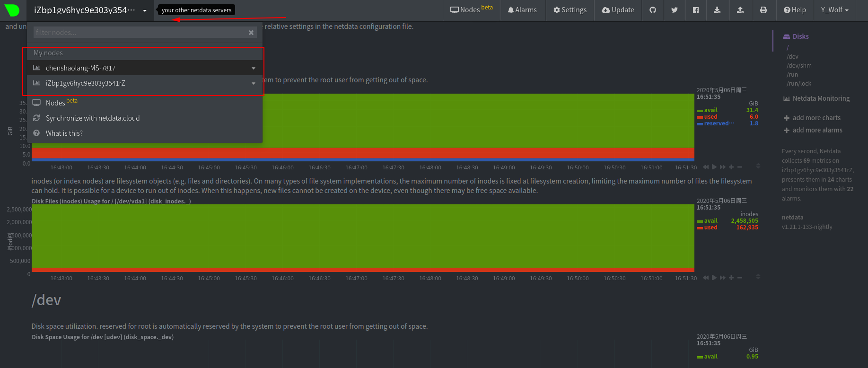Clear the filter nodes field
This screenshot has height=368, width=868.
tap(251, 33)
